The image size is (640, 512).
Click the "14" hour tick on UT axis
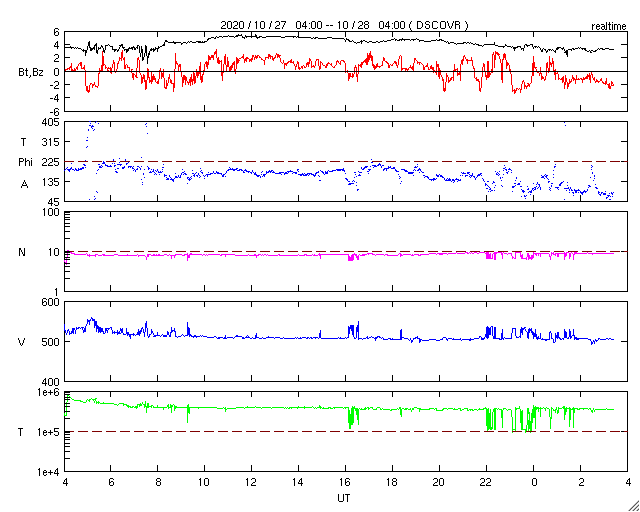click(298, 482)
